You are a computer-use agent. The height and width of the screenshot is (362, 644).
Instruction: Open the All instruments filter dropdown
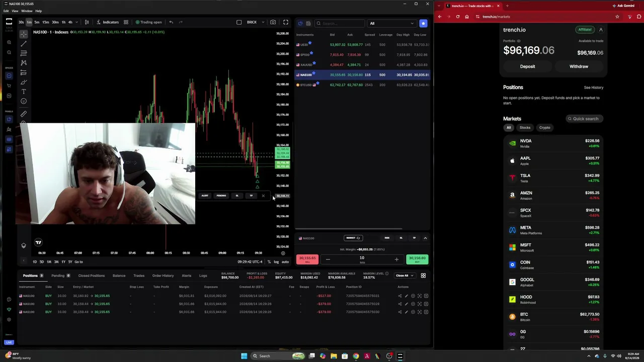click(x=392, y=23)
